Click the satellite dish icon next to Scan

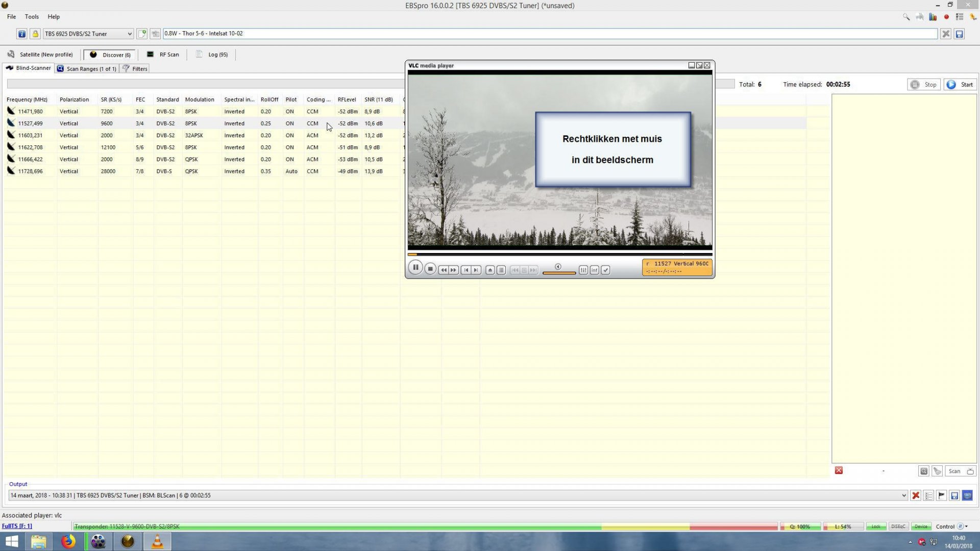[x=937, y=471]
